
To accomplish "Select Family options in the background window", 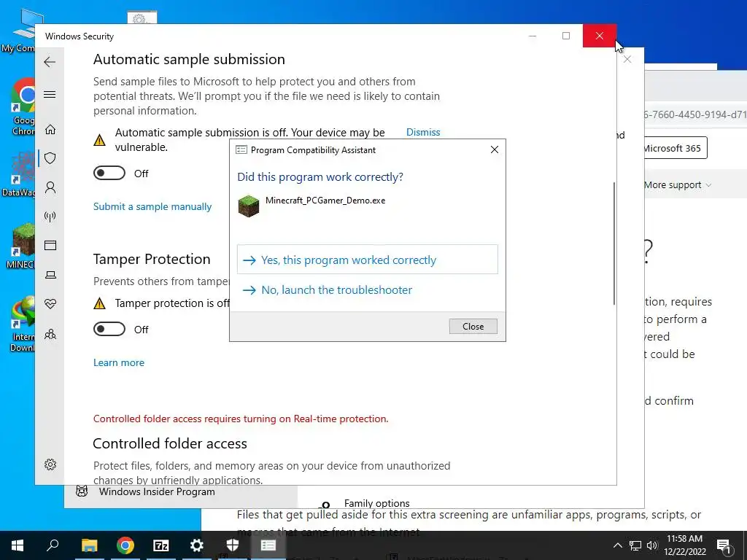I will 377,503.
